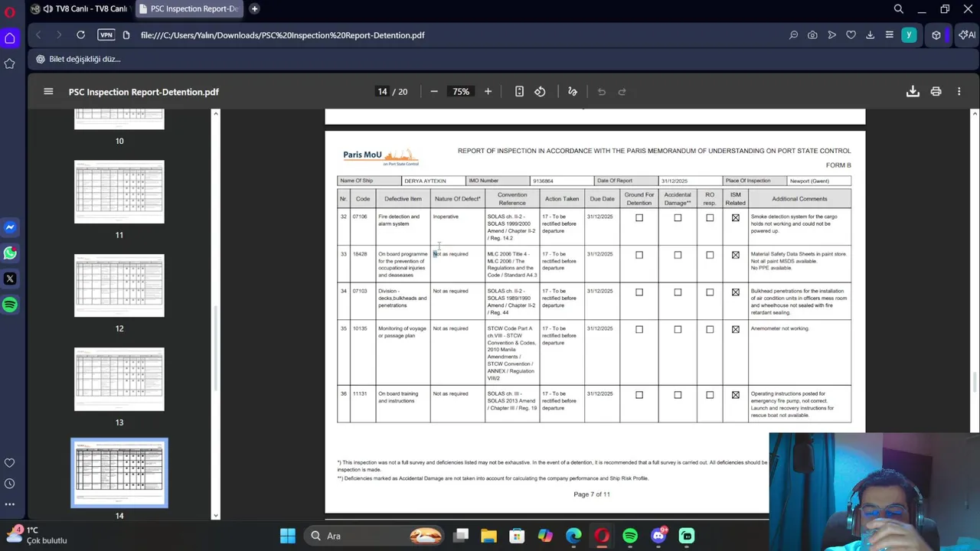980x551 pixels.
Task: Take a snapshot with the camera icon
Action: click(x=812, y=35)
